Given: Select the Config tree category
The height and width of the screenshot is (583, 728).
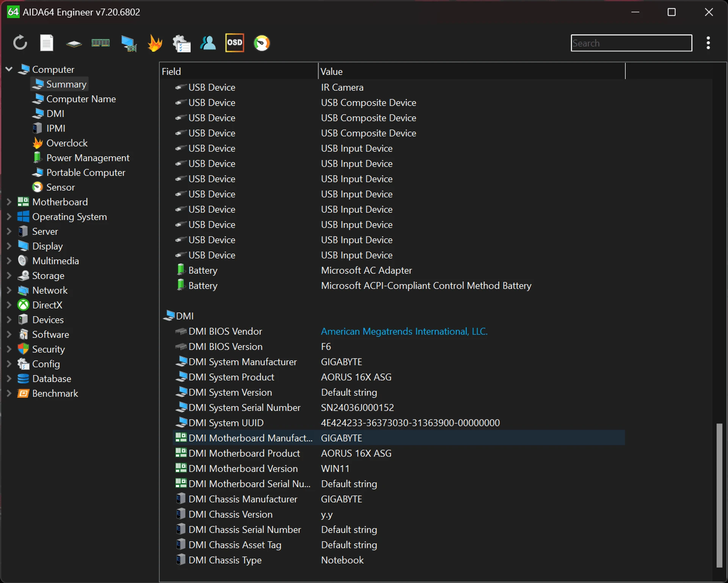Looking at the screenshot, I should point(39,364).
